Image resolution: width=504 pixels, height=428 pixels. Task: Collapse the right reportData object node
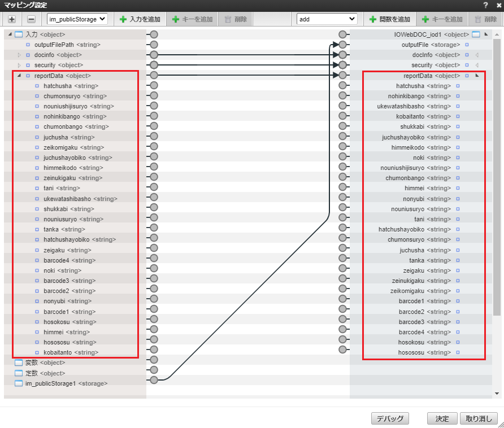(477, 76)
